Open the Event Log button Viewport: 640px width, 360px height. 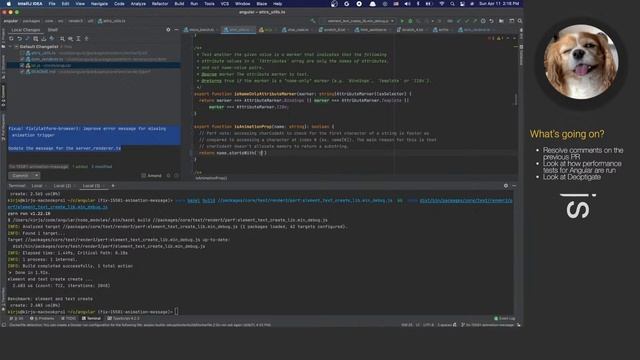pyautogui.click(x=505, y=318)
